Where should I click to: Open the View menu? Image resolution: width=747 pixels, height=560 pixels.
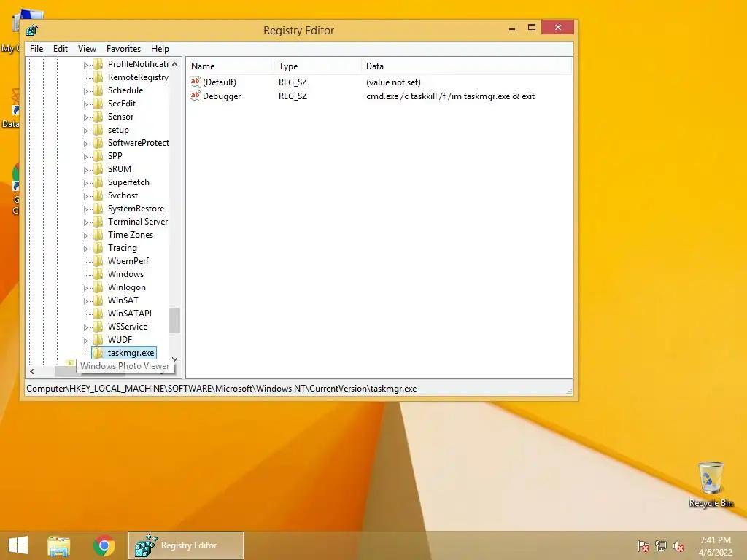87,49
